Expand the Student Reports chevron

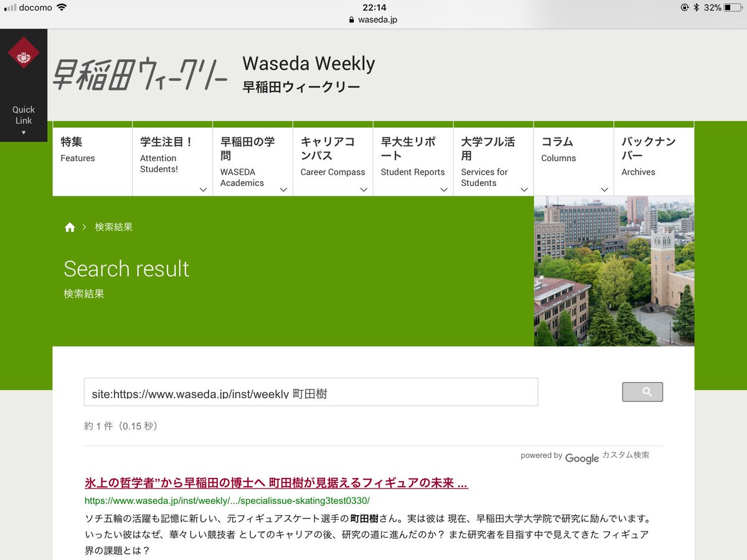[x=444, y=189]
